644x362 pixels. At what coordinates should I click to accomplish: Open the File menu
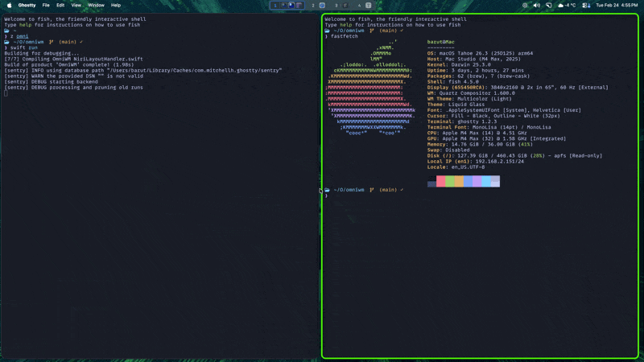tap(46, 6)
